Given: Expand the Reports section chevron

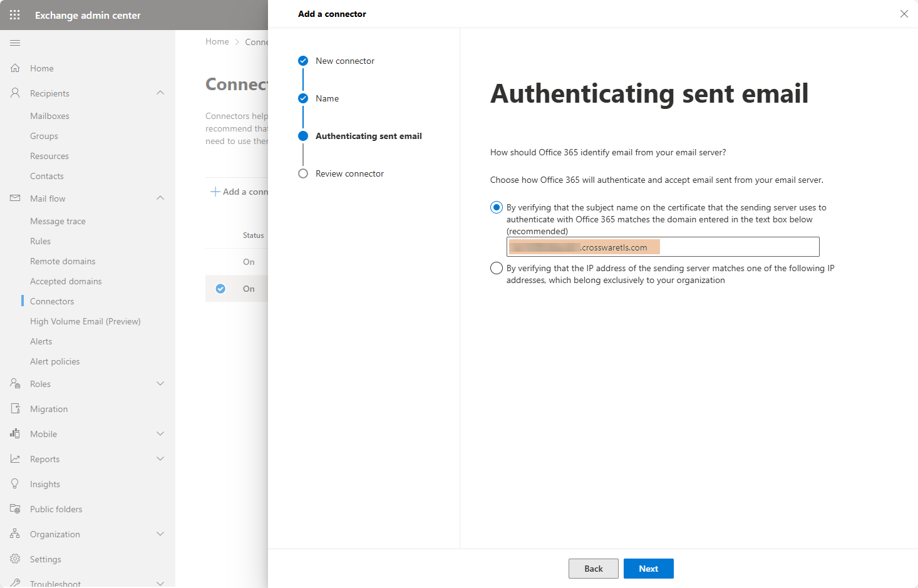Looking at the screenshot, I should pos(160,459).
